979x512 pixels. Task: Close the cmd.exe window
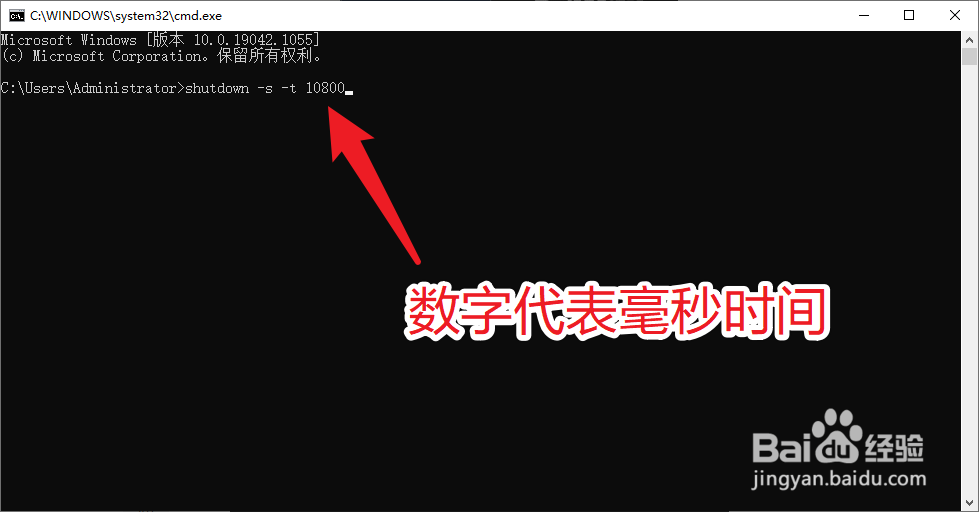(955, 16)
